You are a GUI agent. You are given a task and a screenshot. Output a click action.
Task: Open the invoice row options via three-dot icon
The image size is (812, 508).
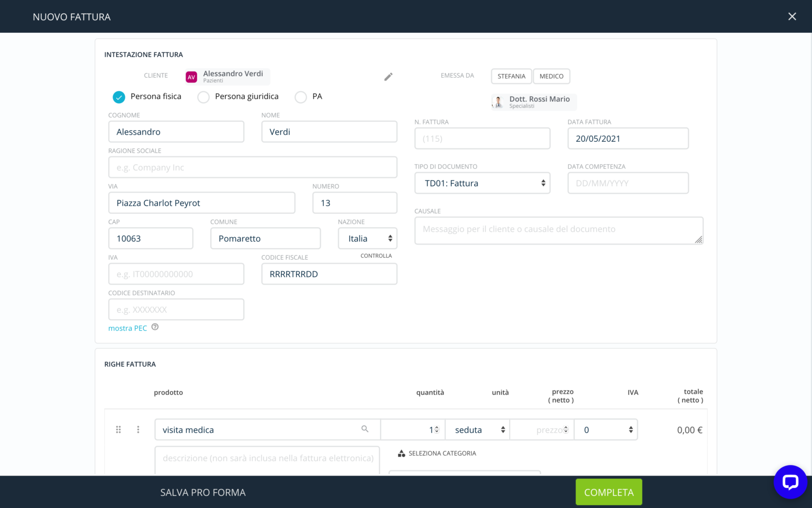tap(138, 429)
